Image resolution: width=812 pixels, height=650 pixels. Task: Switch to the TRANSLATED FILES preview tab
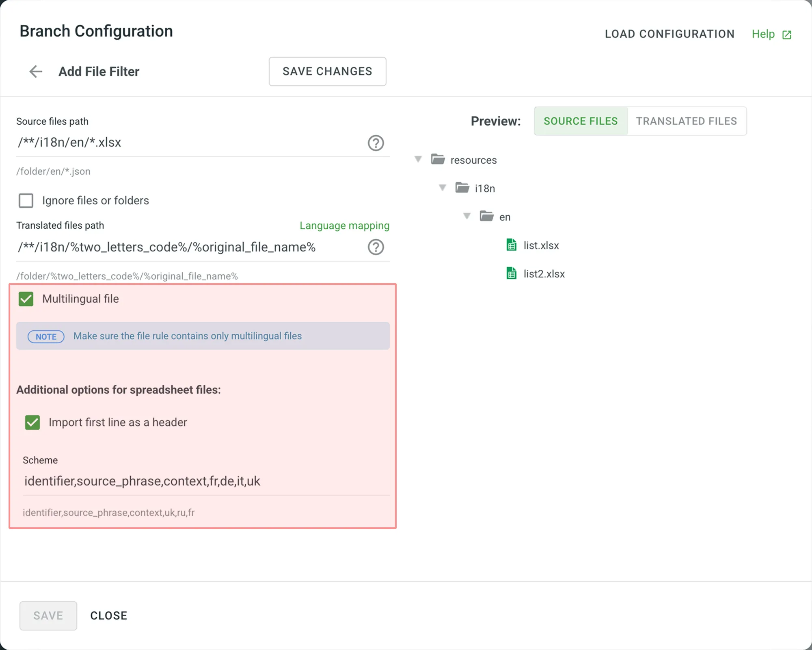click(687, 121)
